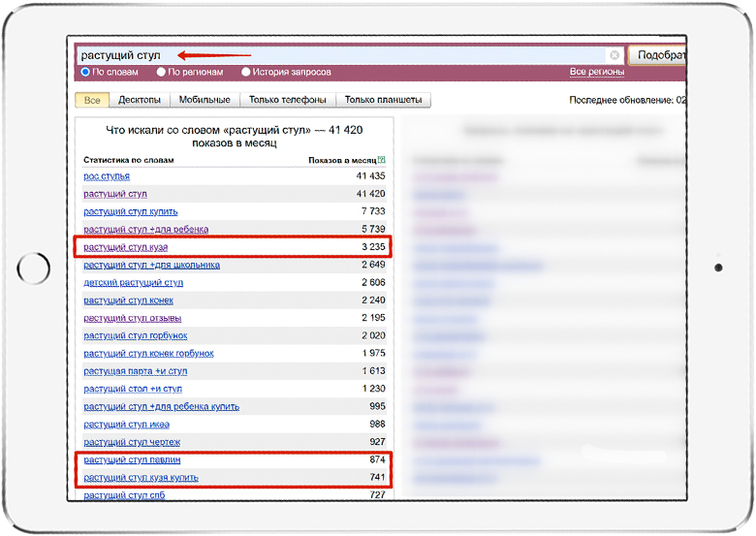The height and width of the screenshot is (536, 756).
Task: Click the 988 impressions value
Action: point(378,425)
